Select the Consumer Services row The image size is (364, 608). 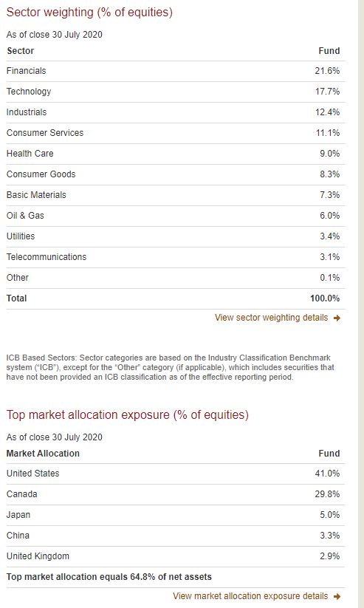175,133
